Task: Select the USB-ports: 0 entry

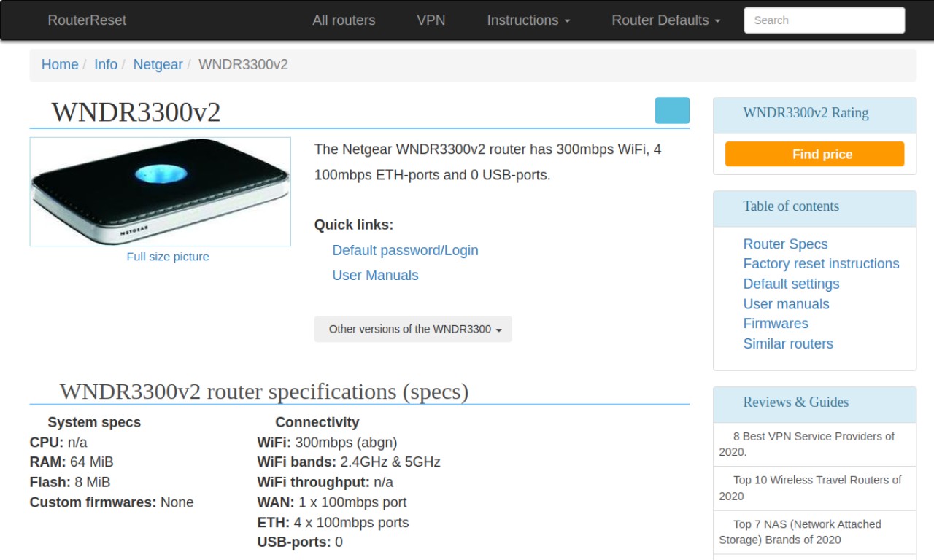Action: (300, 542)
